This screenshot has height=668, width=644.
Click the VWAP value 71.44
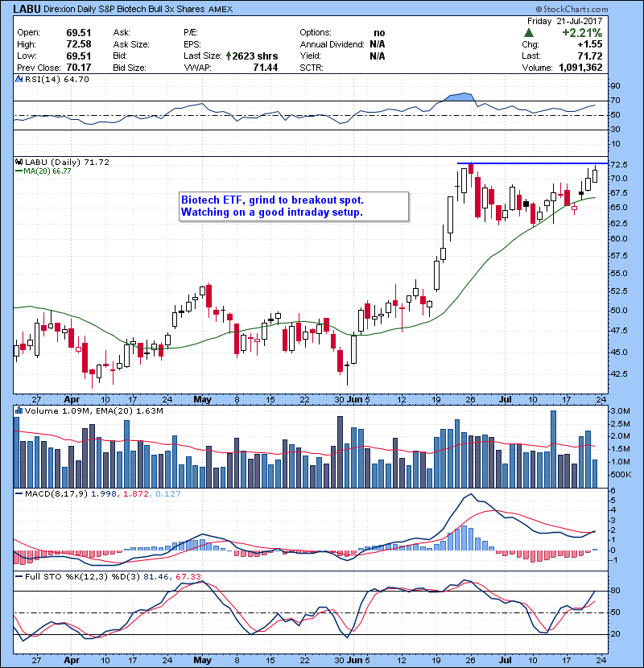[266, 68]
